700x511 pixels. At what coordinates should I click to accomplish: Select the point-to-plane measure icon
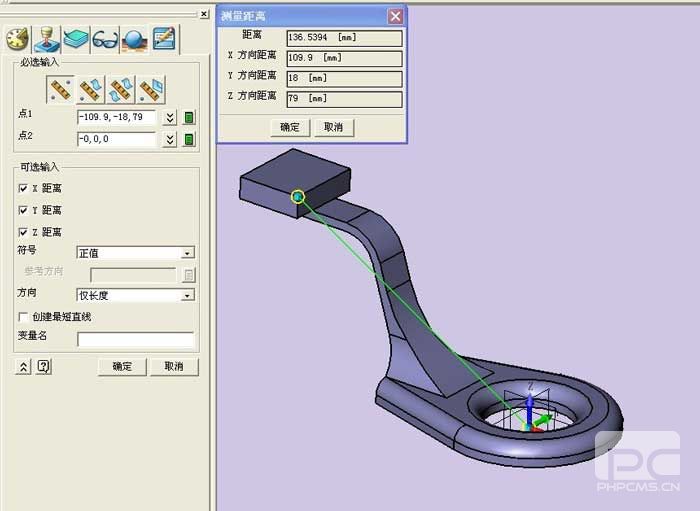point(152,90)
